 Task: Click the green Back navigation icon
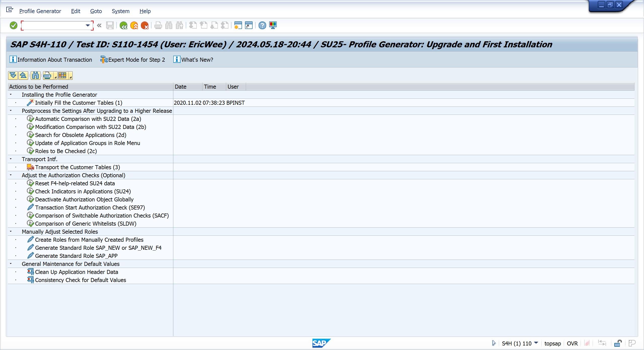point(123,25)
